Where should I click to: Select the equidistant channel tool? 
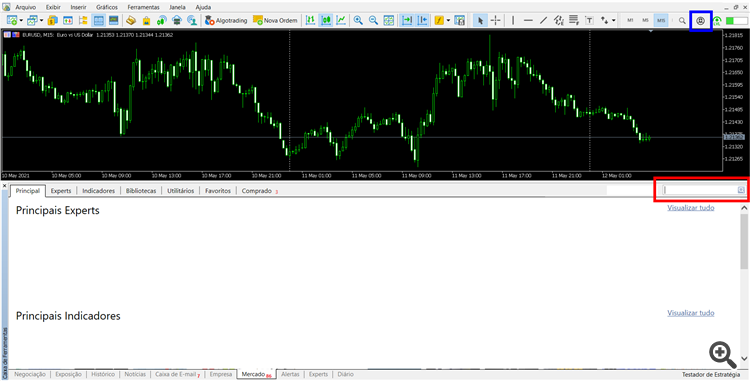559,21
